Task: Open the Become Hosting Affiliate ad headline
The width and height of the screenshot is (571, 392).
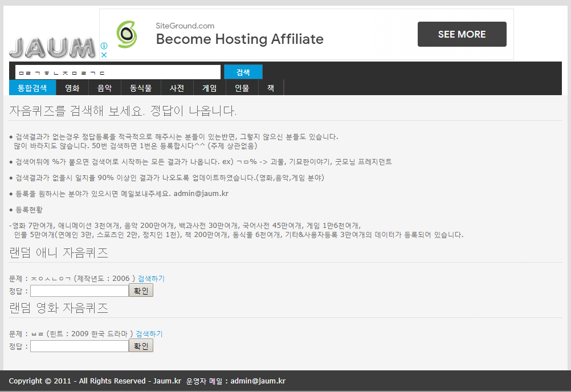Action: click(x=239, y=39)
